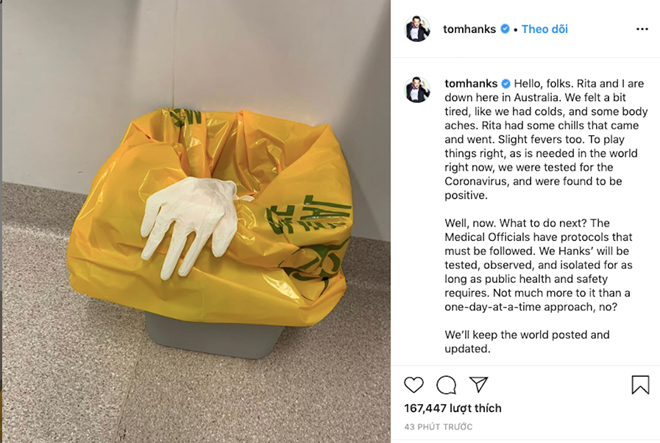View the 167,447 lượt thích likes list
Viewport: 660px width, 443px height.
pyautogui.click(x=453, y=408)
